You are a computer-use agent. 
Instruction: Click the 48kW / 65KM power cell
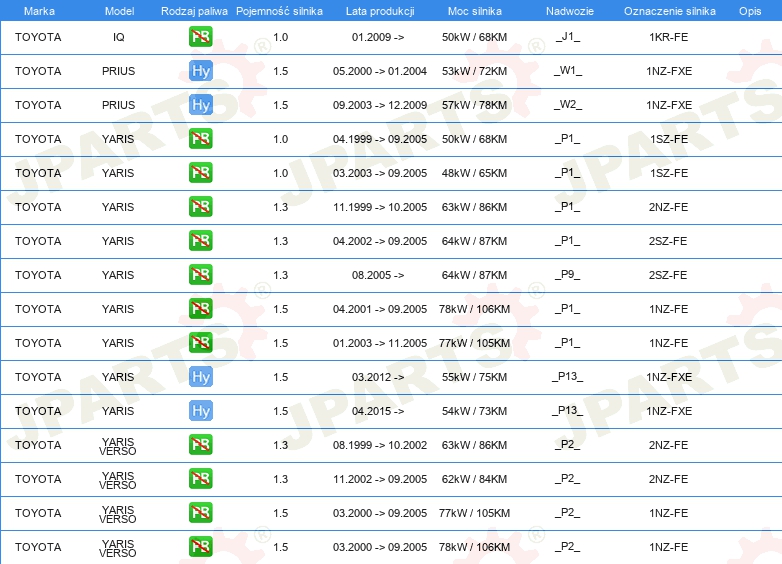pyautogui.click(x=474, y=173)
